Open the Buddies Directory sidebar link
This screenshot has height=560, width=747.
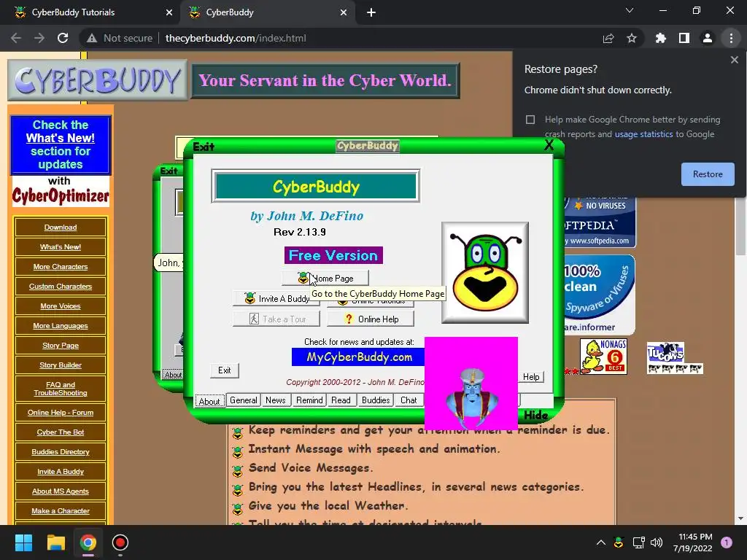pyautogui.click(x=61, y=452)
